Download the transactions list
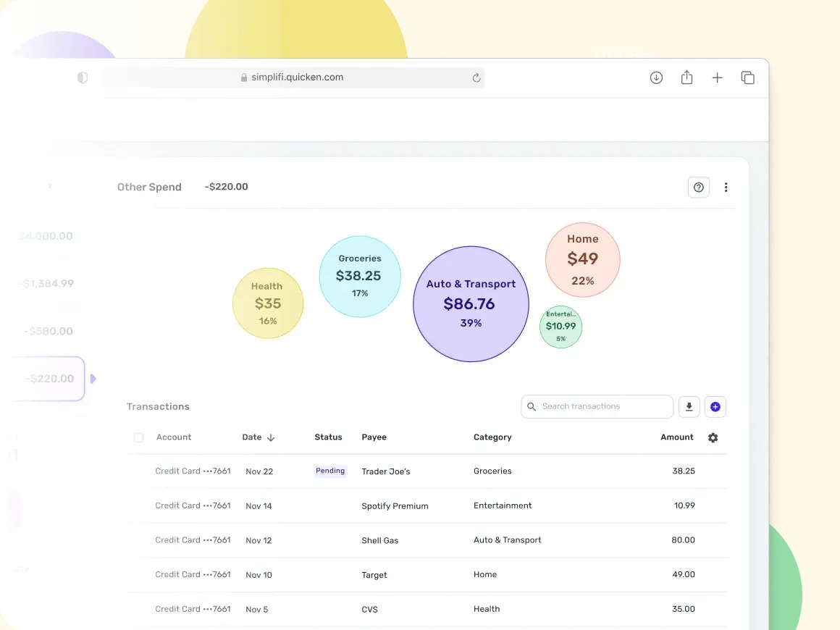Screen dimensions: 840x630 pos(689,407)
